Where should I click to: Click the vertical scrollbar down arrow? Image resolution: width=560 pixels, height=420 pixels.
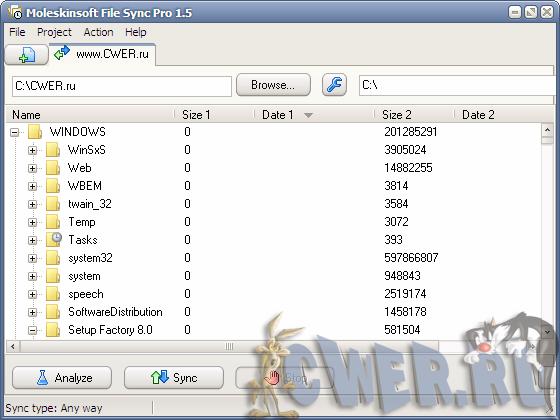point(547,332)
